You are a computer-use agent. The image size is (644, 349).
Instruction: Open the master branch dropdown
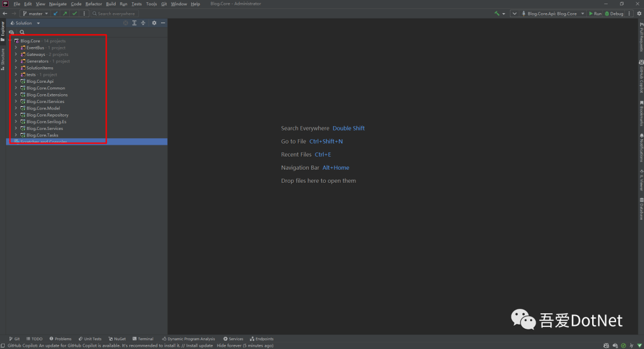[x=35, y=14]
